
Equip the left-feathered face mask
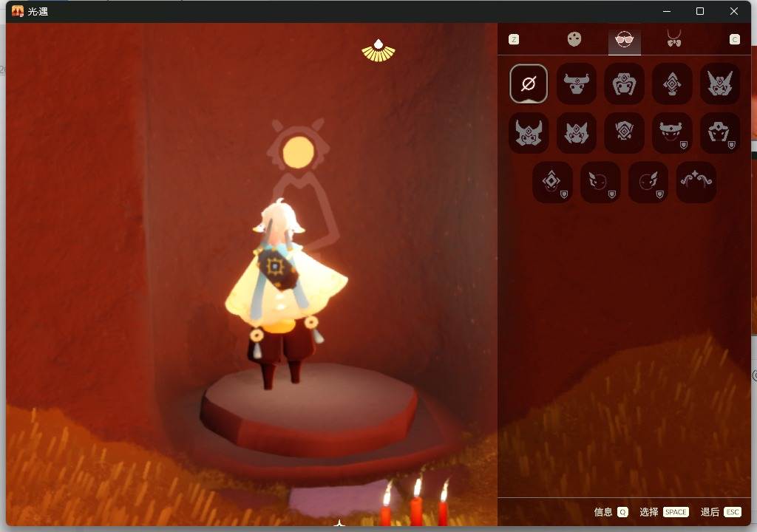pyautogui.click(x=600, y=182)
